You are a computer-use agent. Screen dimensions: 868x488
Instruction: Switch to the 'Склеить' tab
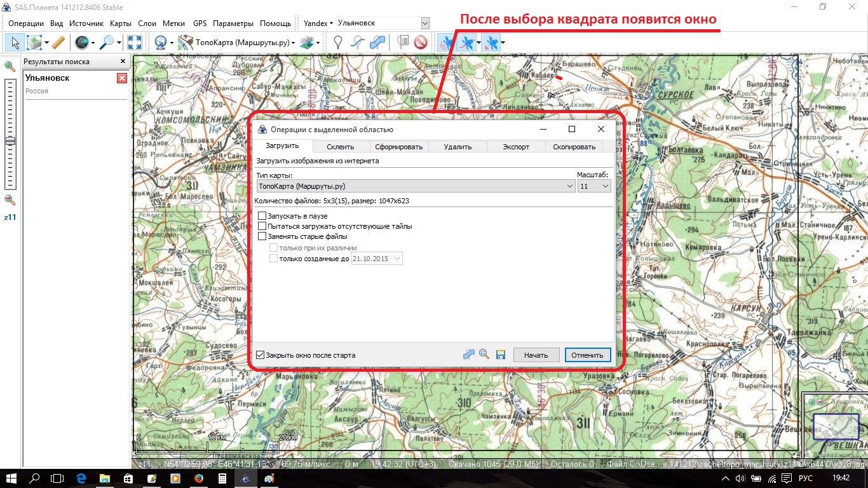340,147
